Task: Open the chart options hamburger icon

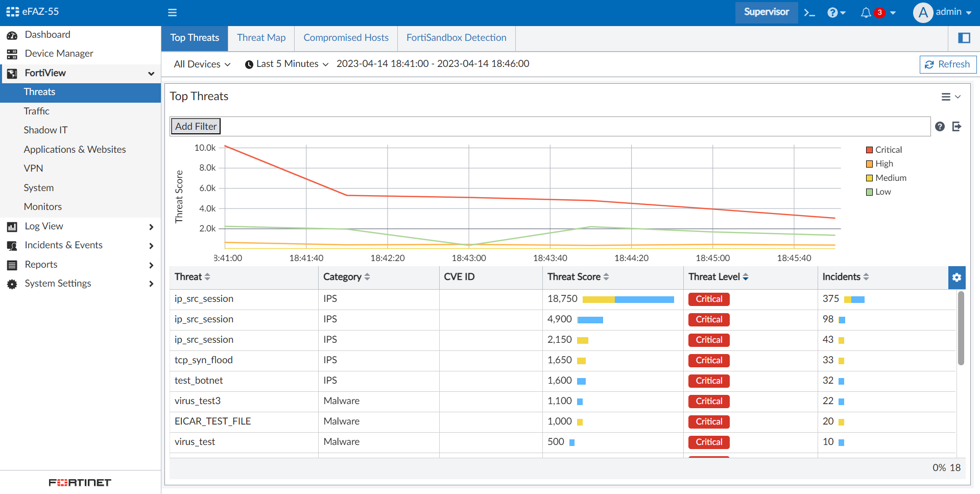Action: (x=946, y=97)
